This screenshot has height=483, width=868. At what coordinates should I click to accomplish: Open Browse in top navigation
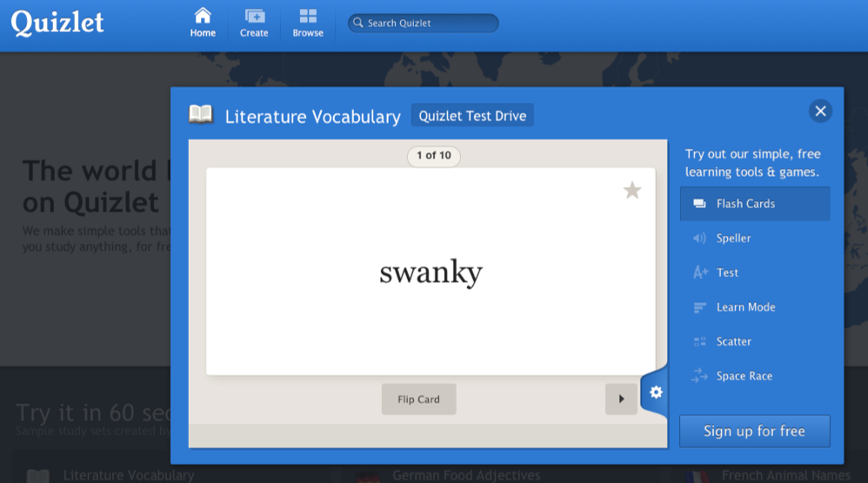pyautogui.click(x=308, y=23)
